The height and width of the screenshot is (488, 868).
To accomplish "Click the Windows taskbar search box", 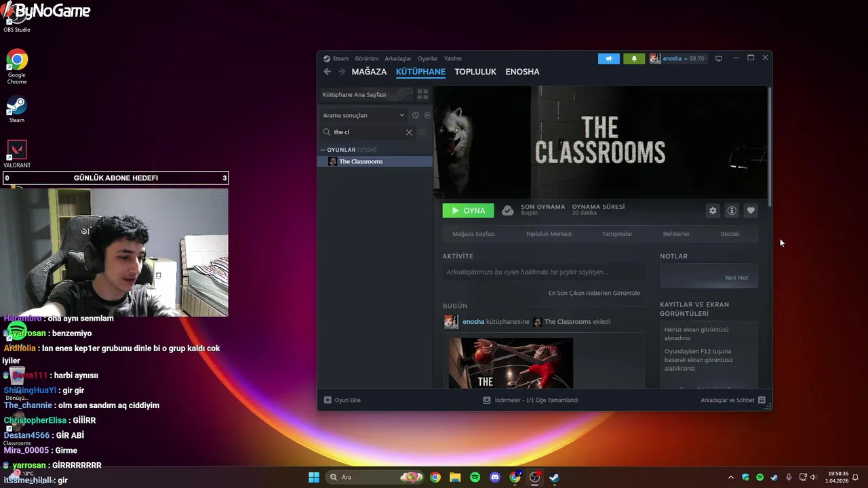I will (374, 477).
